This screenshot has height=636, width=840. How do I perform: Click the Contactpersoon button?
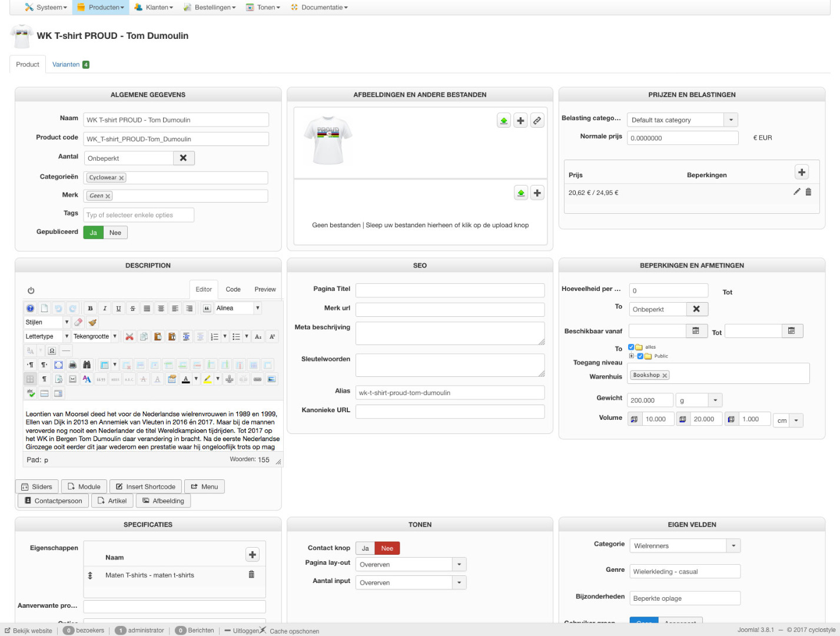click(x=54, y=501)
